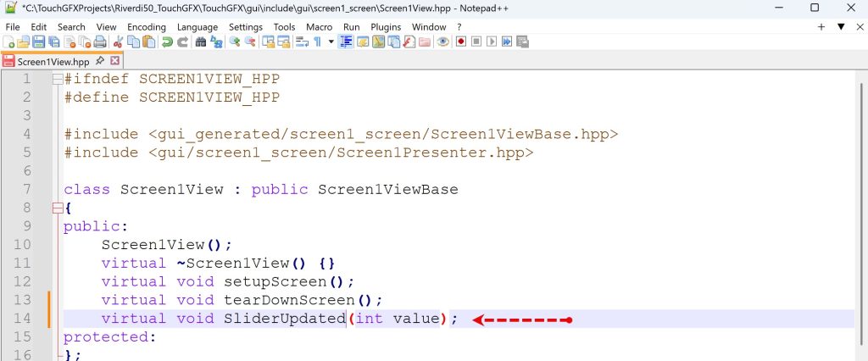
Task: Toggle the Word wrap toolbar button
Action: pos(302,42)
